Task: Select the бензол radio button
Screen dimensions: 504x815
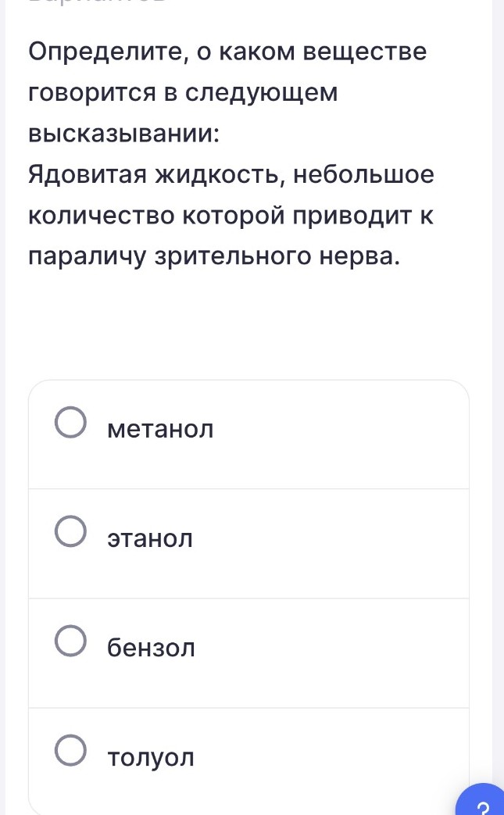Action: click(71, 641)
